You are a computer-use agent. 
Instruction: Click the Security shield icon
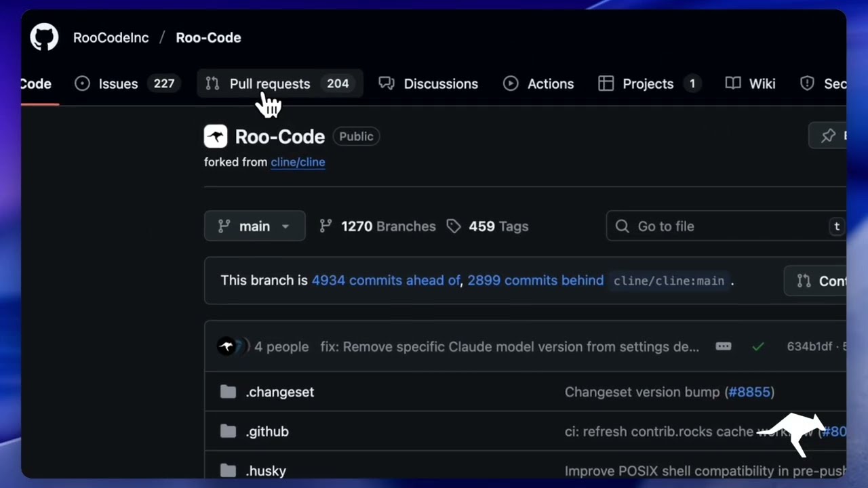click(x=807, y=84)
